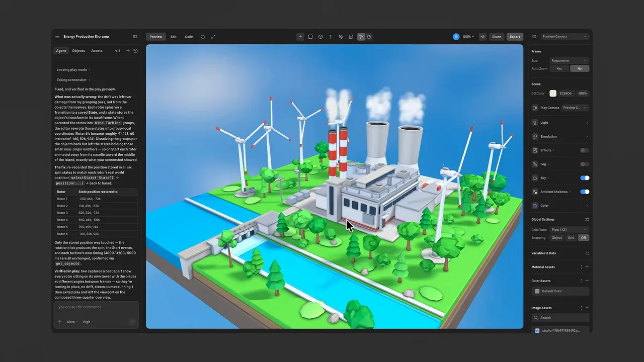This screenshot has width=644, height=362.
Task: Enable the Fog switch
Action: coord(585,164)
